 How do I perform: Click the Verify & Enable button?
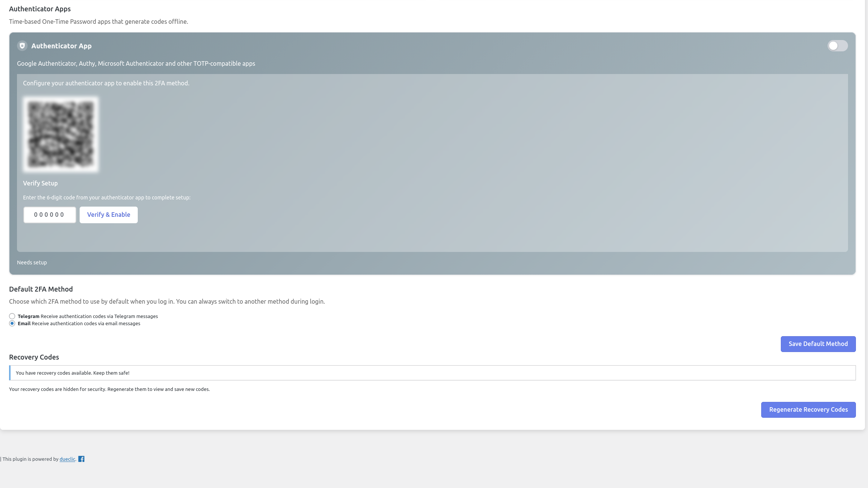pyautogui.click(x=109, y=215)
